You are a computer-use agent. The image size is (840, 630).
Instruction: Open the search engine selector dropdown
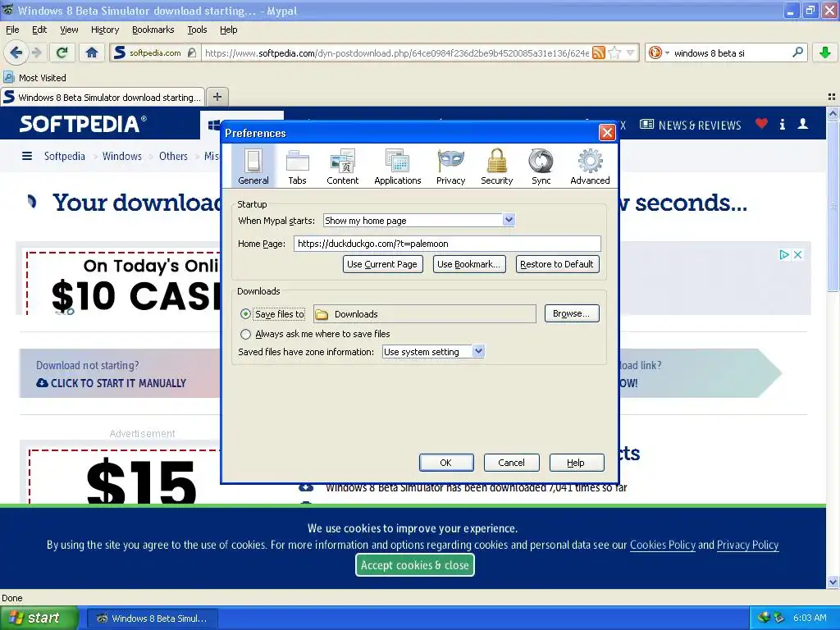[x=659, y=52]
